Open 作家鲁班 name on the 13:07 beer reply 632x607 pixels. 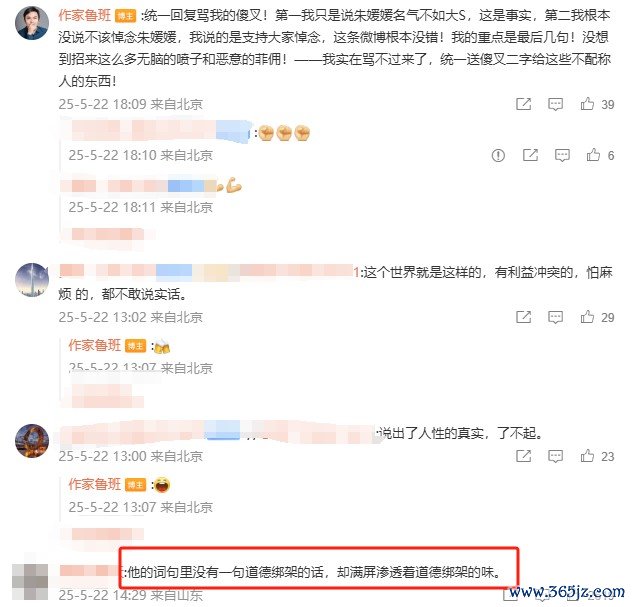pos(95,345)
